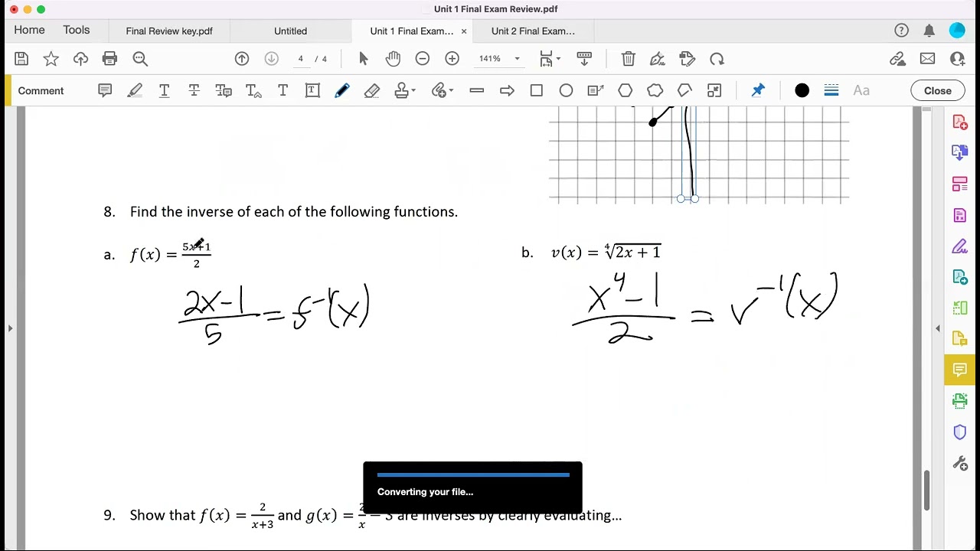This screenshot has width=980, height=551.
Task: Open Unit 2 Final Exam tab
Action: (533, 31)
